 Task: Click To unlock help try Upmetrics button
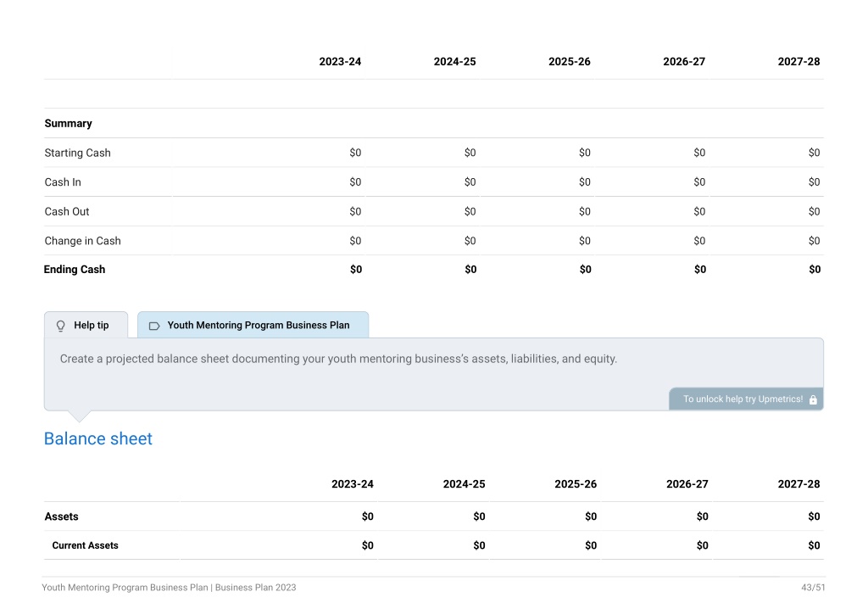pos(746,399)
